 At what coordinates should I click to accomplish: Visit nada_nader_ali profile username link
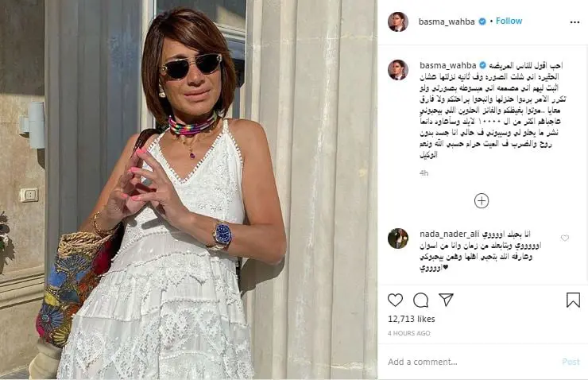(x=450, y=234)
